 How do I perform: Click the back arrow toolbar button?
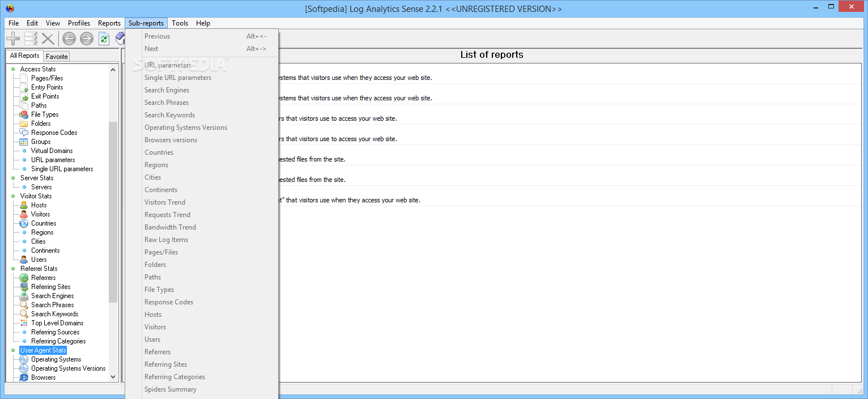69,39
